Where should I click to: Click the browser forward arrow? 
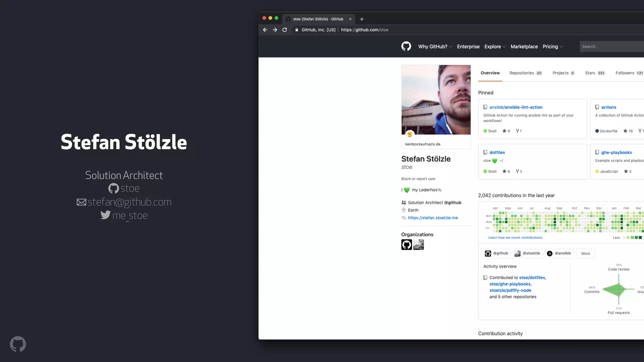click(x=275, y=30)
